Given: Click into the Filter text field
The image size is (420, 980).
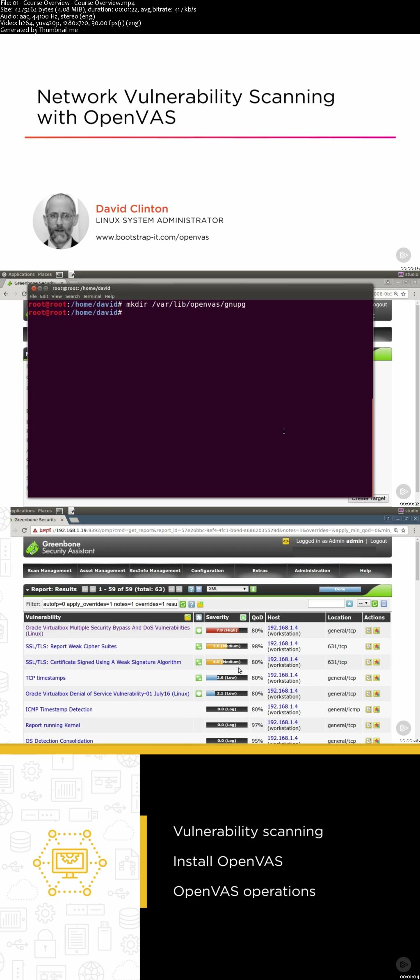Looking at the screenshot, I should pos(110,604).
